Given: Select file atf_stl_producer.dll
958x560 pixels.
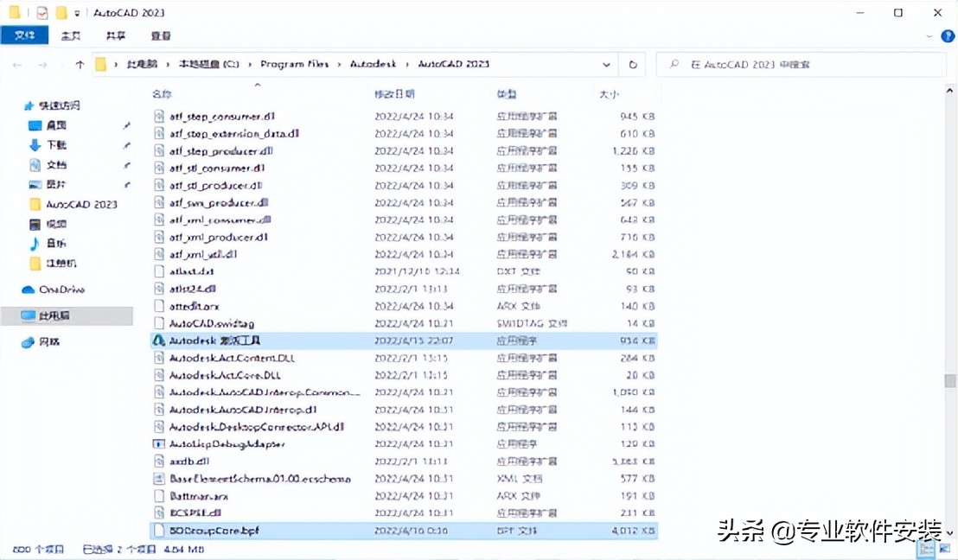Looking at the screenshot, I should [215, 185].
